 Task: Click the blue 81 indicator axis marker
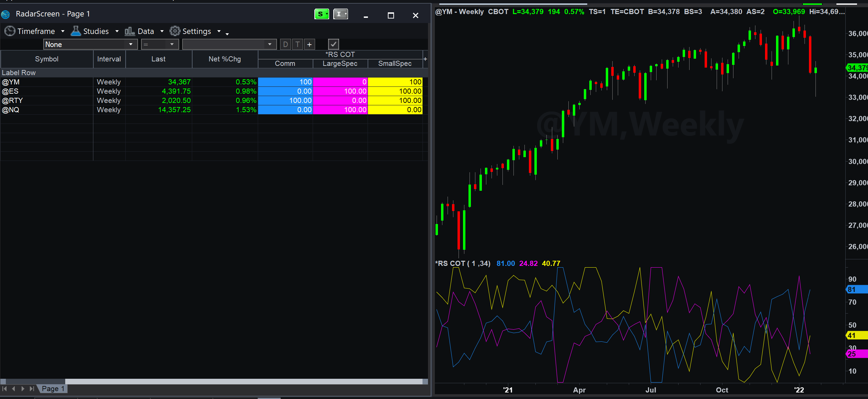(x=857, y=290)
